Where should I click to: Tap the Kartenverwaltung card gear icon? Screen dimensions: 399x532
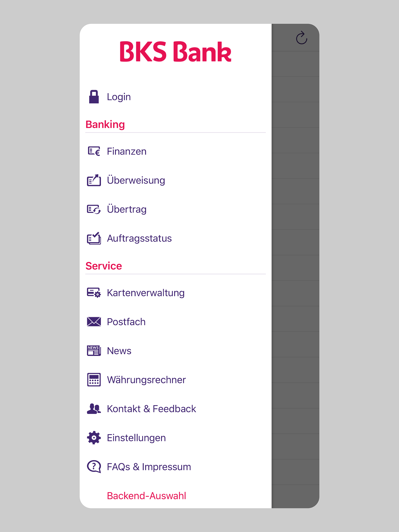coord(94,293)
